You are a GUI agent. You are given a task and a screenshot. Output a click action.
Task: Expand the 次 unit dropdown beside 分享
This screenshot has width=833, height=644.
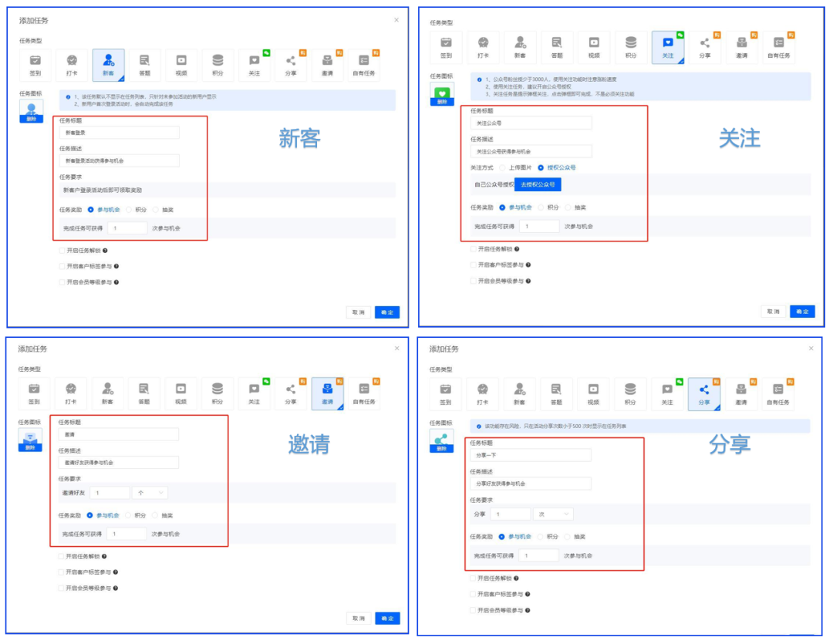pyautogui.click(x=552, y=514)
